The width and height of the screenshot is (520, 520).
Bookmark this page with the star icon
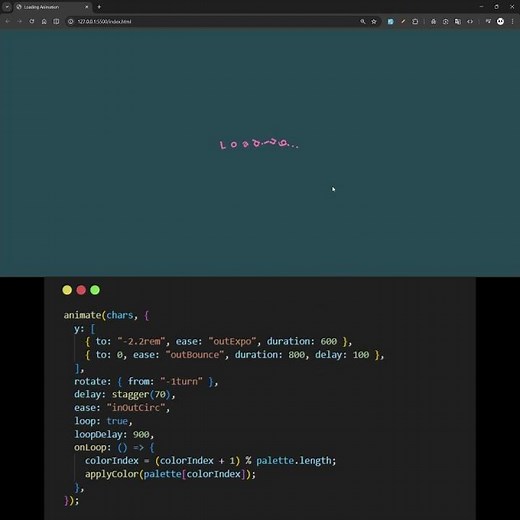pyautogui.click(x=374, y=21)
